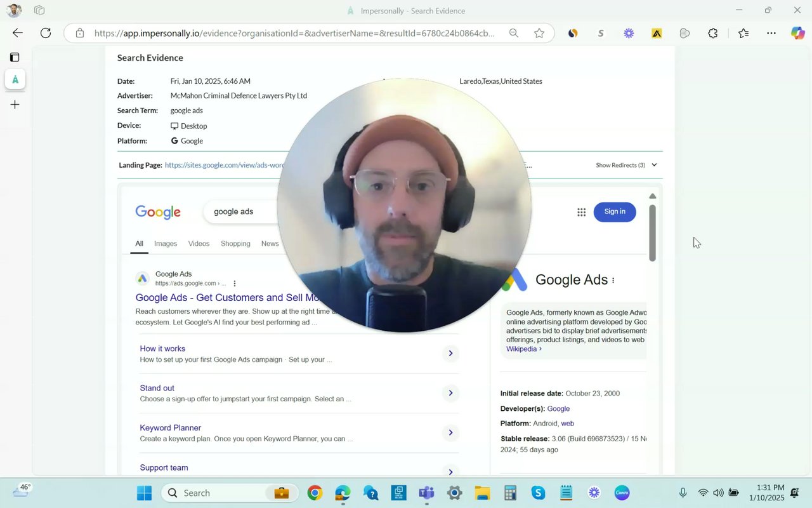This screenshot has height=508, width=812.
Task: Switch to the Videos tab
Action: click(199, 244)
